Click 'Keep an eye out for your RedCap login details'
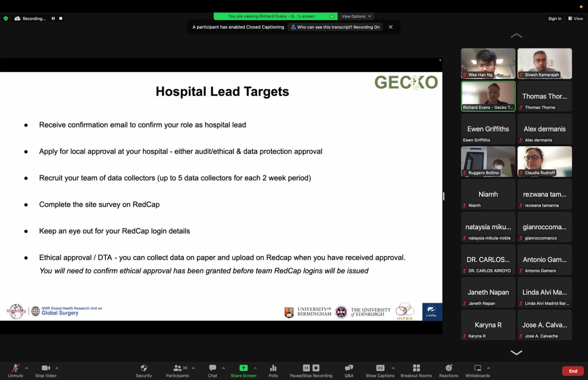588x380 pixels. [115, 231]
